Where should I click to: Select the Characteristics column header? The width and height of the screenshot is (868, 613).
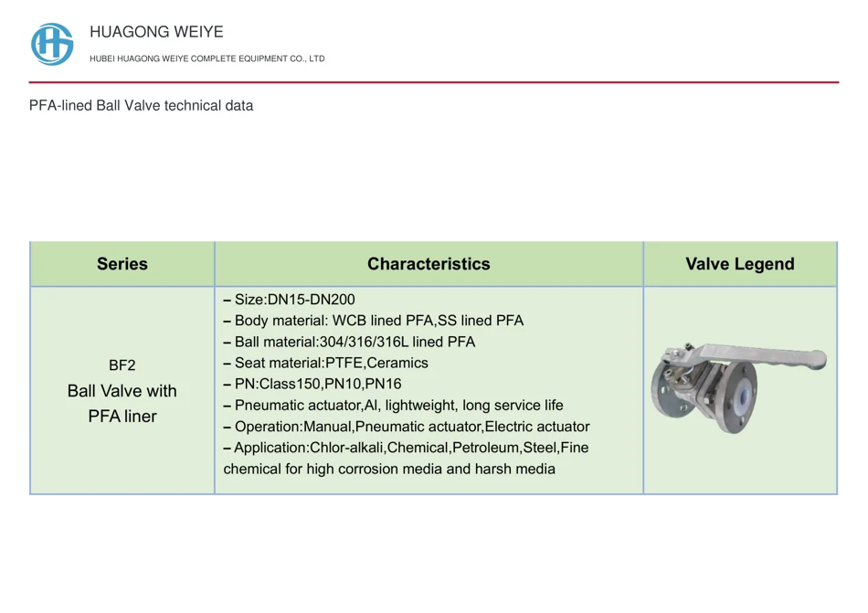pyautogui.click(x=429, y=264)
